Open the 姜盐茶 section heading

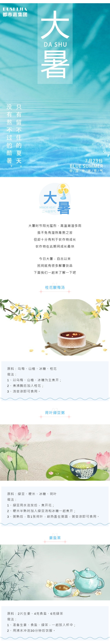coord(55,538)
